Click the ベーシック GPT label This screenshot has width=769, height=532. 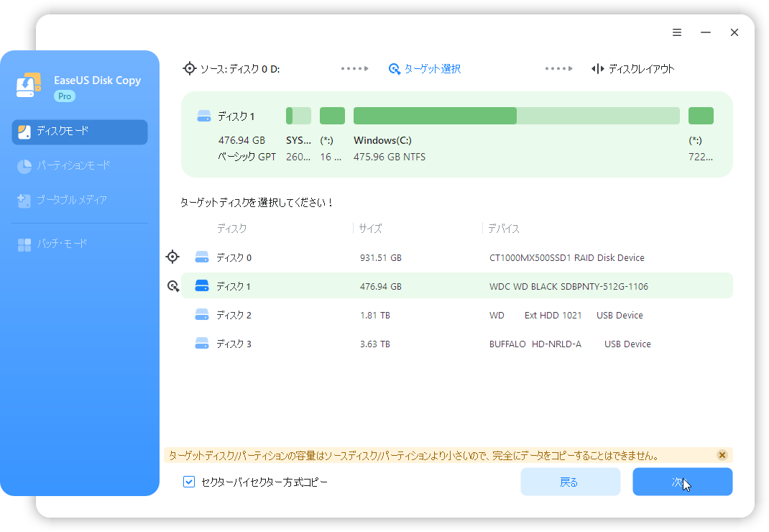[x=247, y=157]
